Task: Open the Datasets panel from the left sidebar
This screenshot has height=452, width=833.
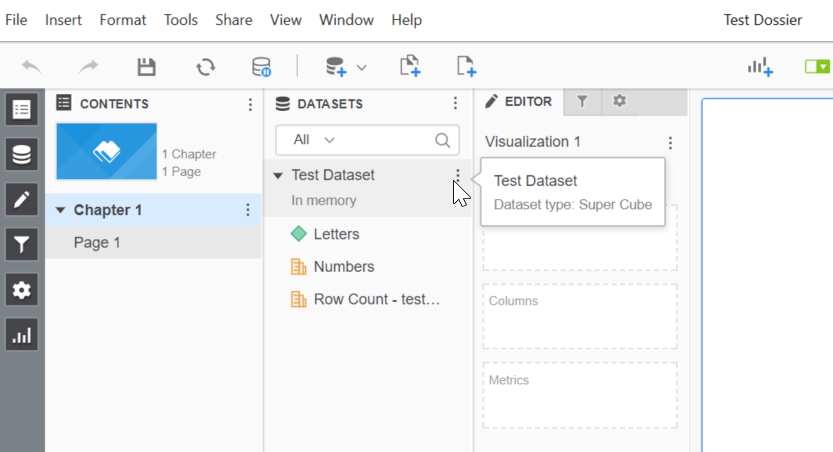Action: pyautogui.click(x=22, y=154)
